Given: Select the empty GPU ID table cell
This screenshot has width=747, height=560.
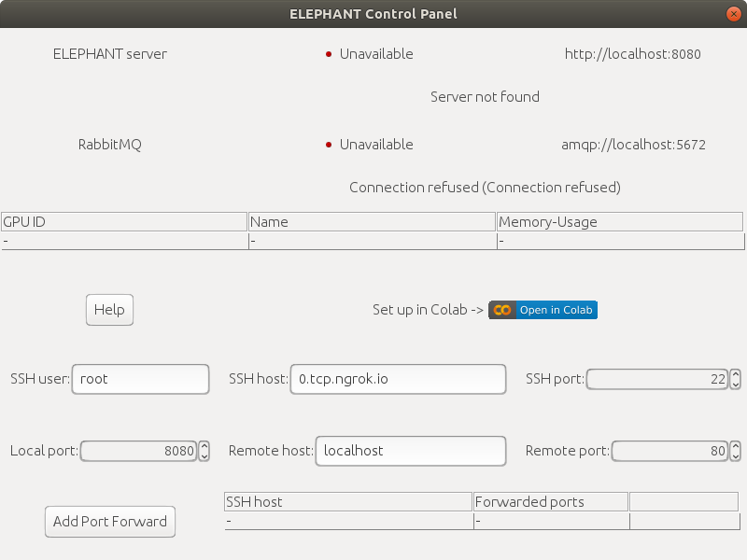Looking at the screenshot, I should point(124,241).
